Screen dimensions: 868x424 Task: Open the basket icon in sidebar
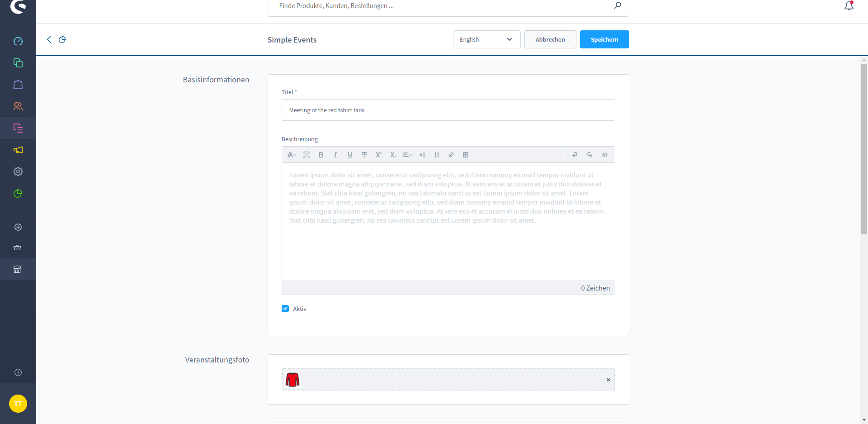tap(17, 248)
